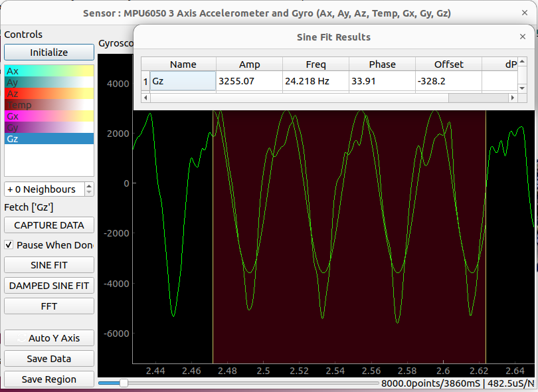This screenshot has width=538, height=392.
Task: Decrease the Neighbours spinbox value
Action: 89,193
